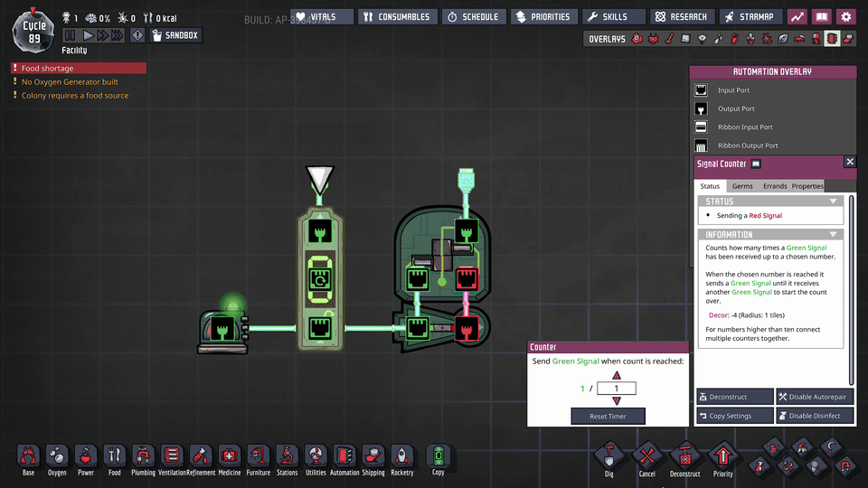Collapse the Information section header
The height and width of the screenshot is (488, 868).
click(770, 234)
